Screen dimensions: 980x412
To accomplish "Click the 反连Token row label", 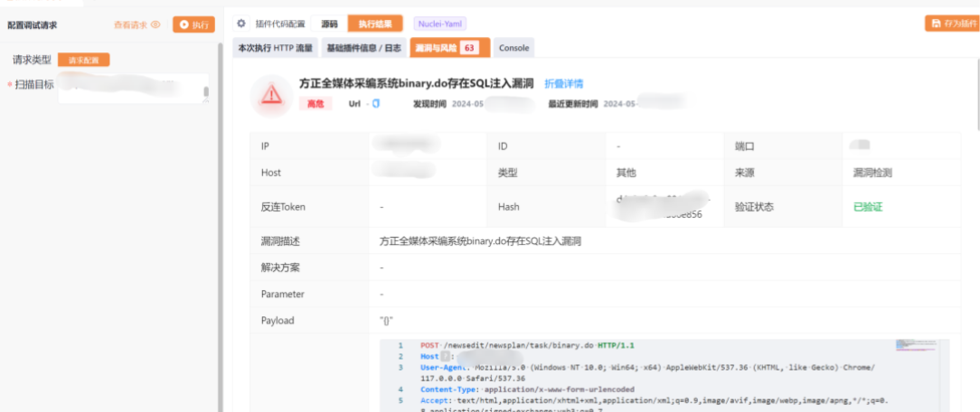I will tap(283, 207).
